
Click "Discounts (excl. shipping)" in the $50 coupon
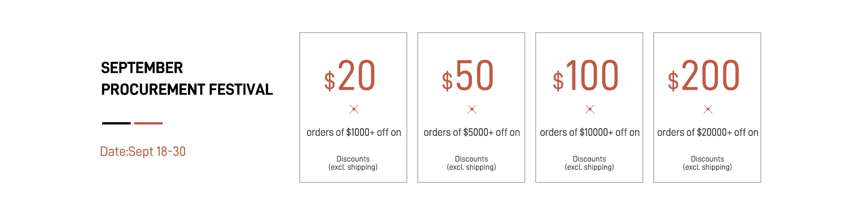472,163
